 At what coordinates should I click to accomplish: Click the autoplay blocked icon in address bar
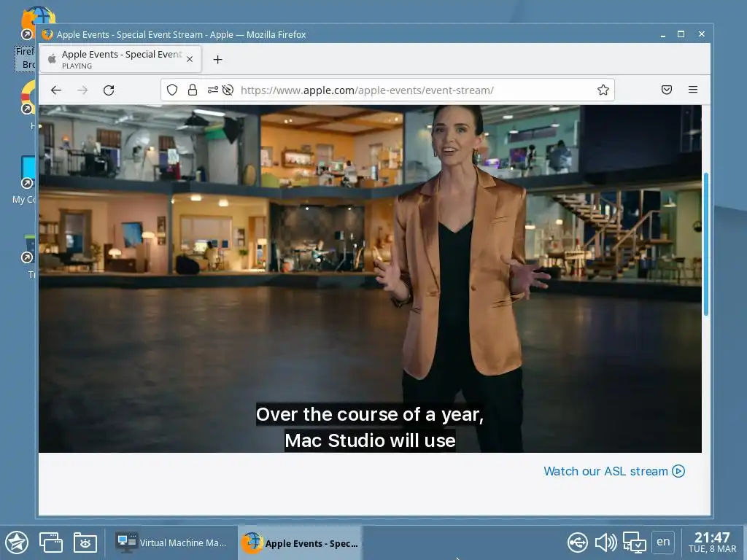coord(228,90)
